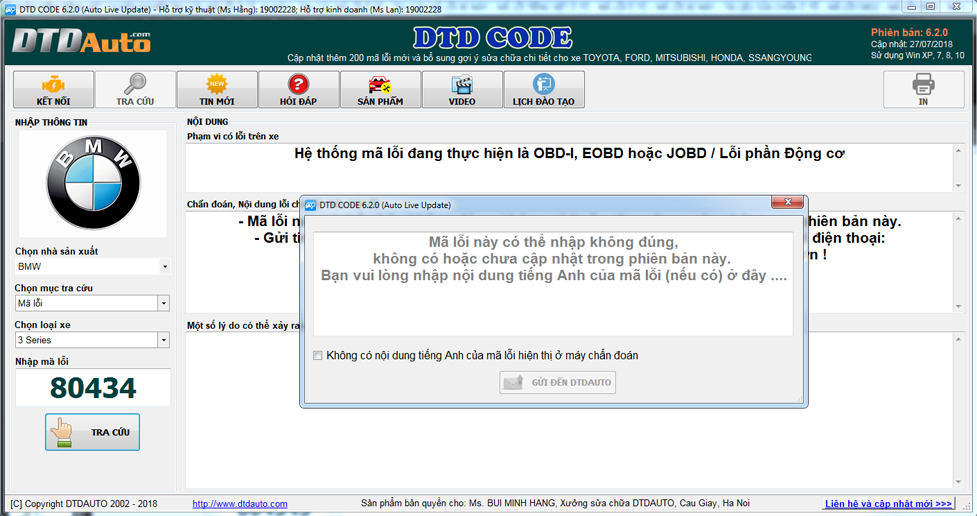Click the Sử dụng Win XP, 7, 8, 10 text

tap(917, 55)
